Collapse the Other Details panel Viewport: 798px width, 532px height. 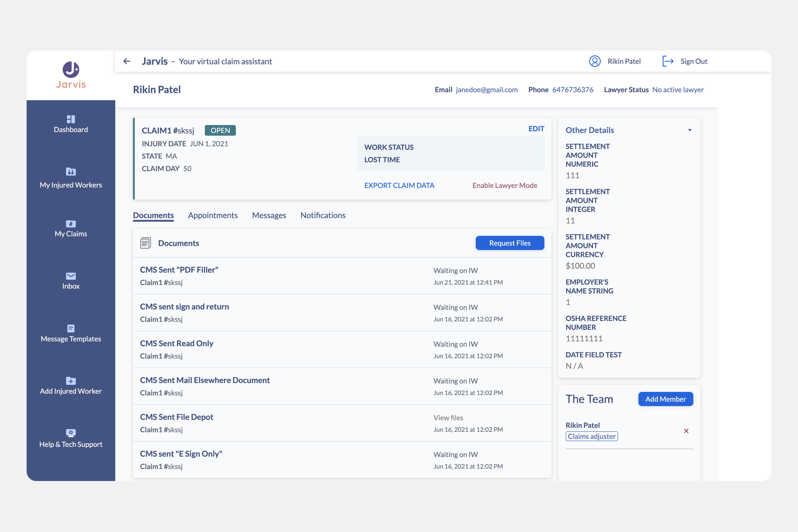click(x=689, y=130)
